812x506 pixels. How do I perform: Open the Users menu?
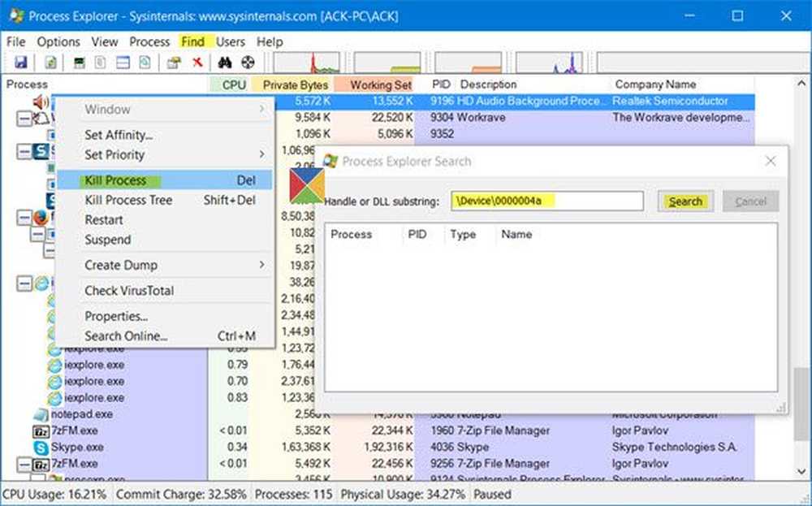(231, 41)
